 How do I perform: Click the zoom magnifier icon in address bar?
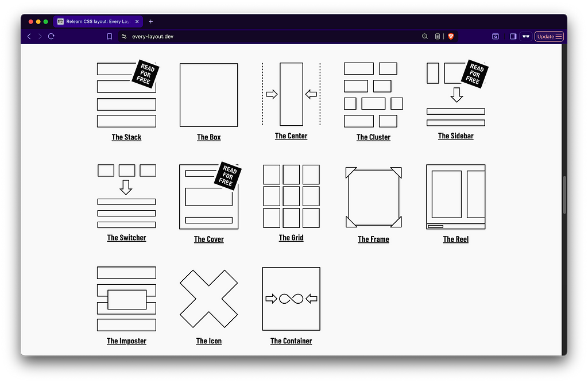[x=425, y=36]
